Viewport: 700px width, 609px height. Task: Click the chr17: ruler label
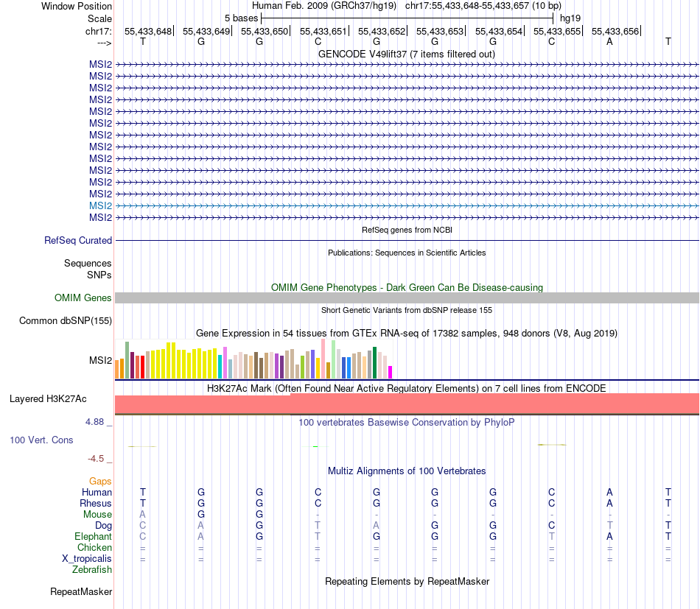(x=99, y=31)
